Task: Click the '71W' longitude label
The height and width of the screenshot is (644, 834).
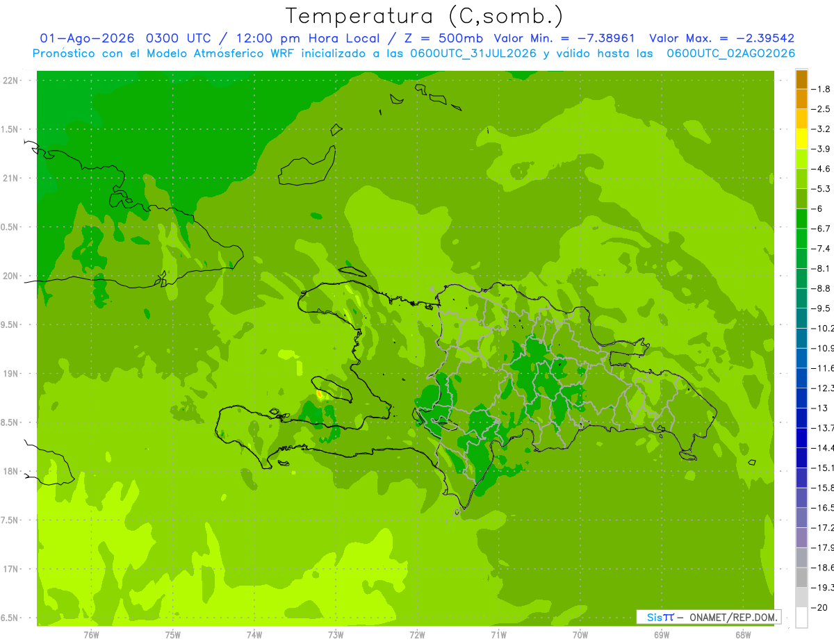Action: (x=498, y=634)
